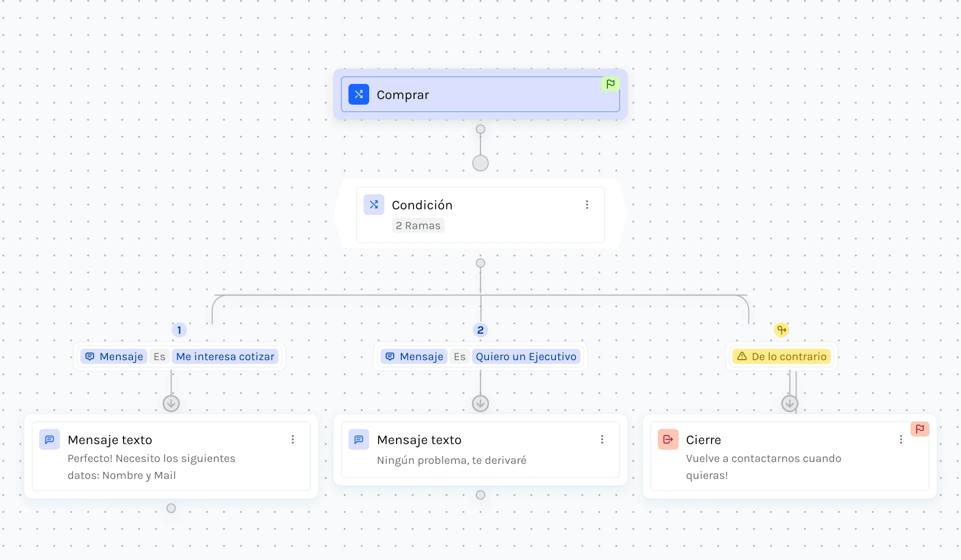Select branch number 2 badge
This screenshot has width=961, height=560.
480,330
